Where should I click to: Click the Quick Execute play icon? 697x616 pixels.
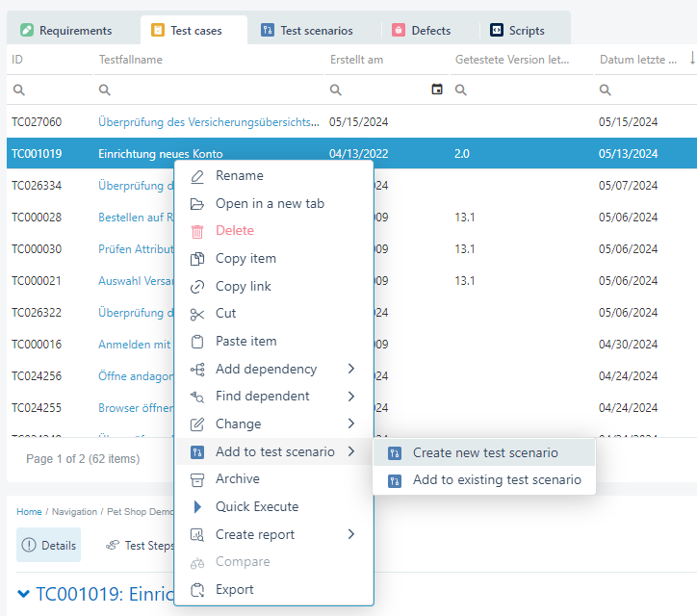(197, 507)
